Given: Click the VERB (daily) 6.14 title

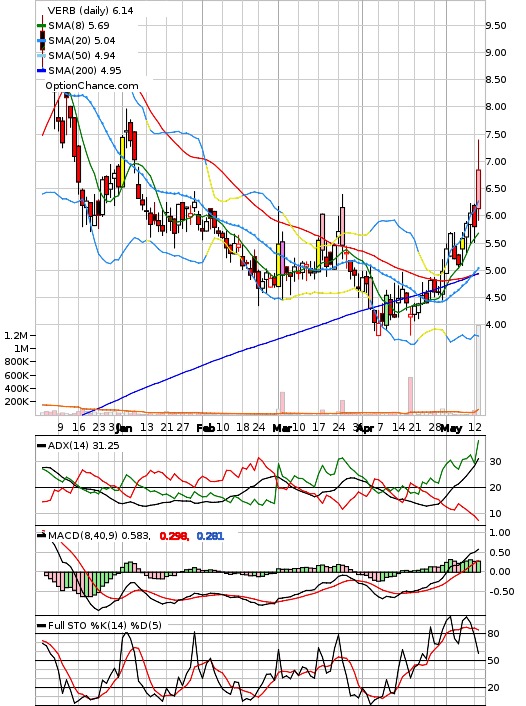Looking at the screenshot, I should click(x=90, y=10).
